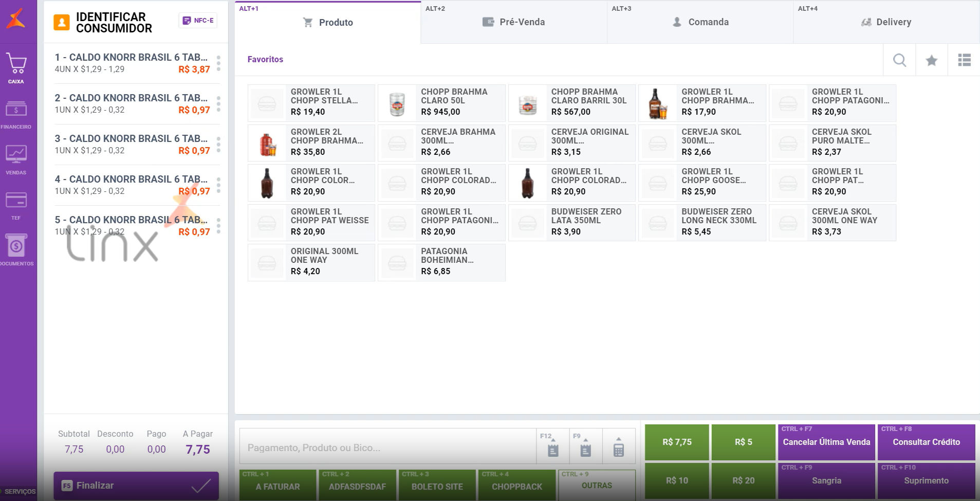The width and height of the screenshot is (980, 501).
Task: Click the A FATURAR payment button
Action: [x=278, y=485]
